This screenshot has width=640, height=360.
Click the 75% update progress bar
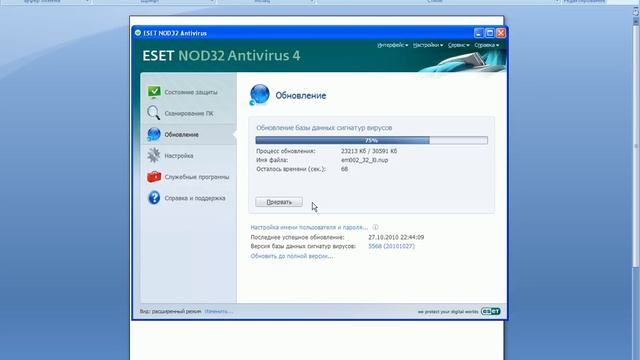pyautogui.click(x=371, y=140)
